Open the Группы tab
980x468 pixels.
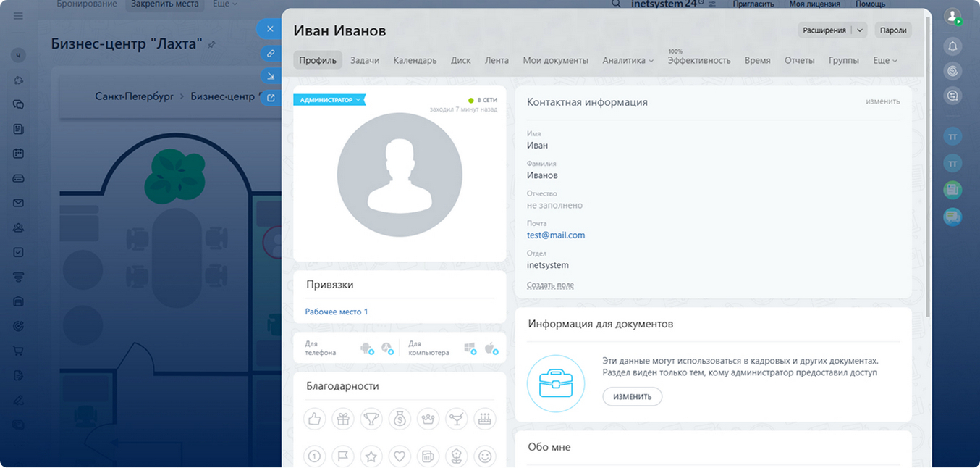pos(844,60)
